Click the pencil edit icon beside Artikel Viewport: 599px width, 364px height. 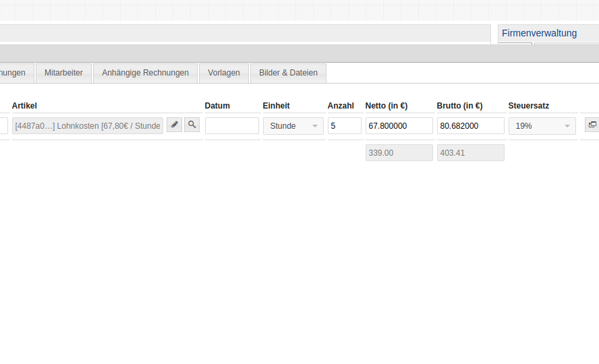(x=174, y=125)
